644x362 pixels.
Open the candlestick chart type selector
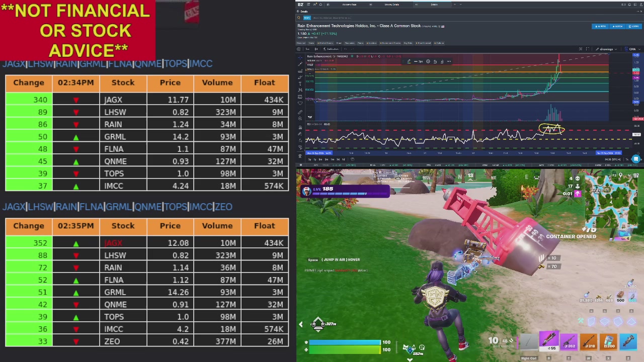316,49
